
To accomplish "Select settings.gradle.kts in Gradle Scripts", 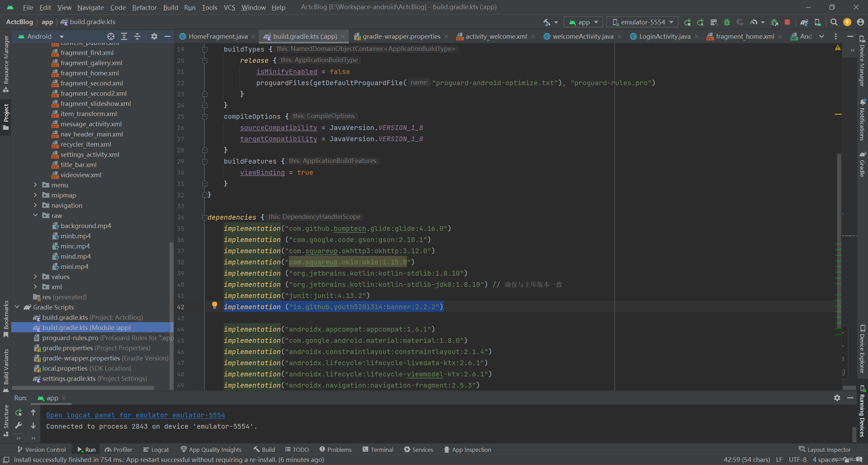I will 90,378.
